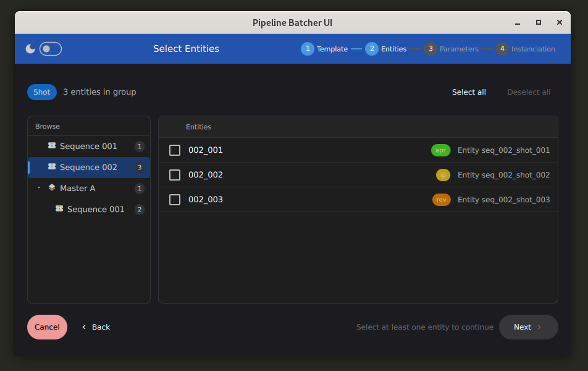The width and height of the screenshot is (588, 371).
Task: Go Back to the previous step
Action: pos(96,327)
